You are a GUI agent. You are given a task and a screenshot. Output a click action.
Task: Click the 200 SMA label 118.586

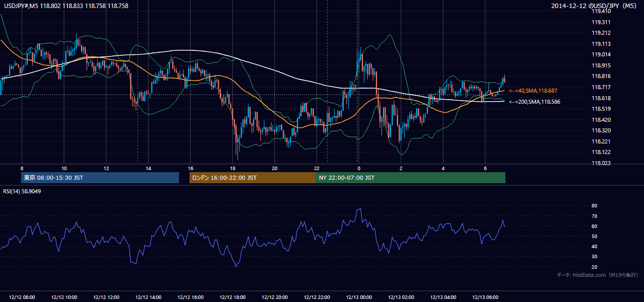[x=535, y=102]
